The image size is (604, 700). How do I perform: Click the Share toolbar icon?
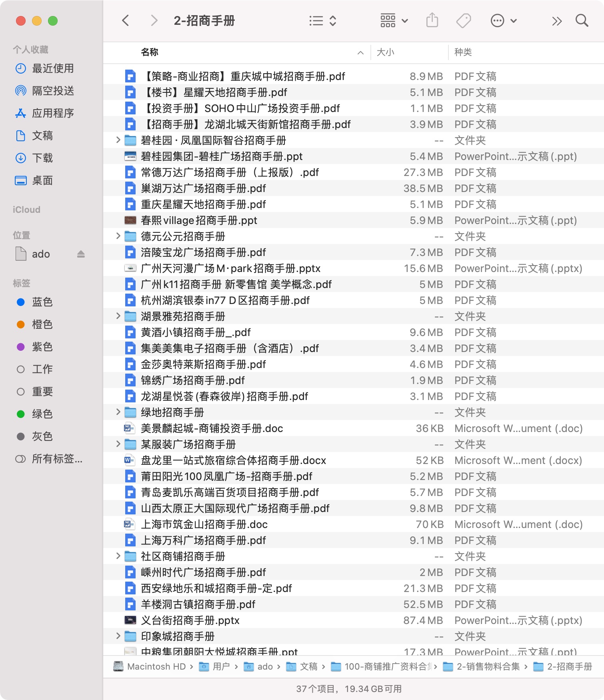click(432, 20)
